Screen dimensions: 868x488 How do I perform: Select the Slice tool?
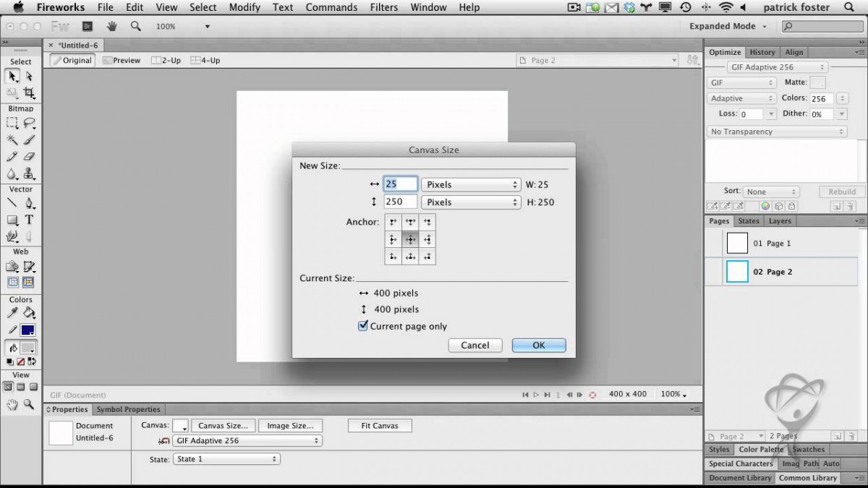pos(29,266)
